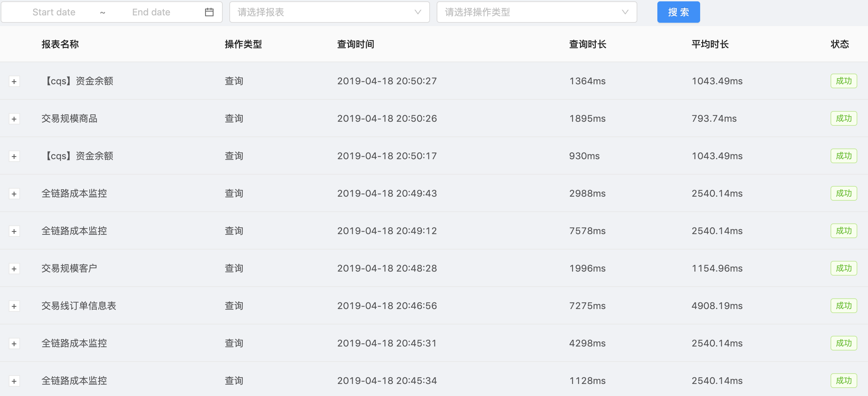Click the End date field
868x396 pixels.
pyautogui.click(x=151, y=12)
